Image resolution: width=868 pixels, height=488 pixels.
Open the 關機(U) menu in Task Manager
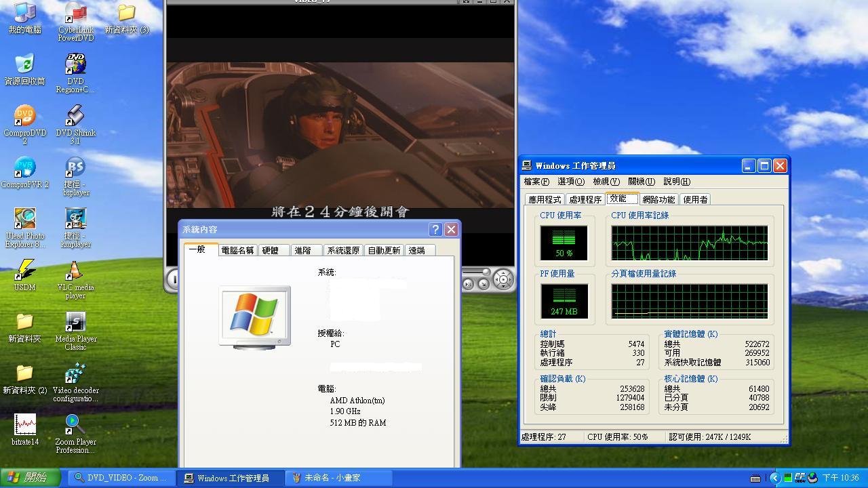coord(641,182)
